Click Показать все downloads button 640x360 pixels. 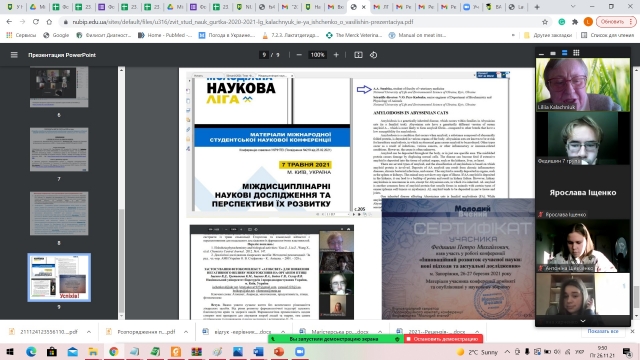(603, 331)
